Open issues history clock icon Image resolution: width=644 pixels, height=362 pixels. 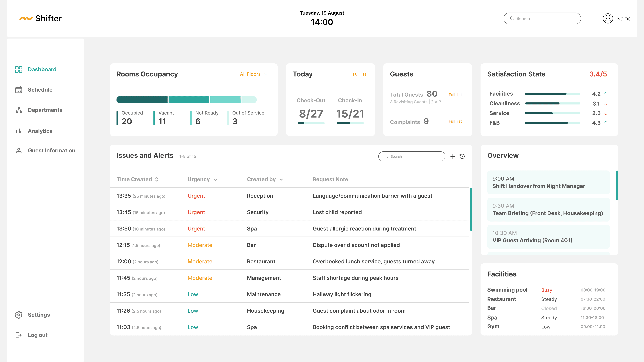click(x=462, y=156)
